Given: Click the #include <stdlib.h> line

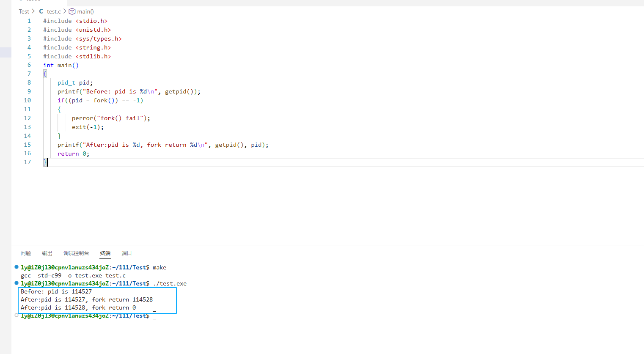Looking at the screenshot, I should [x=77, y=56].
